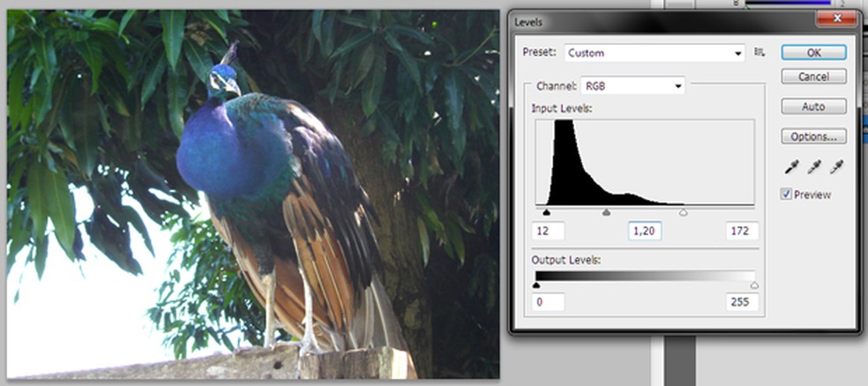This screenshot has height=386, width=868.
Task: Toggle the Preview checkbox
Action: [786, 194]
